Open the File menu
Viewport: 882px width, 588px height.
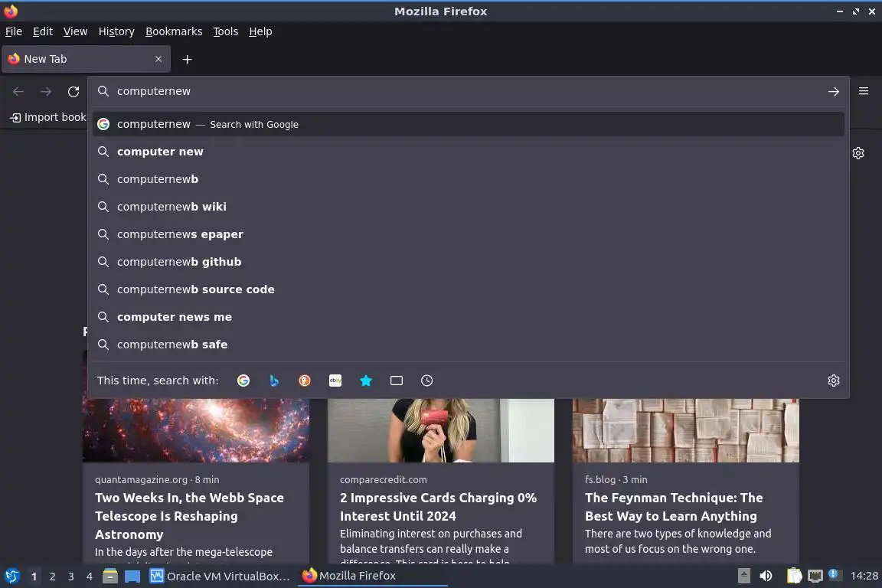click(x=14, y=31)
